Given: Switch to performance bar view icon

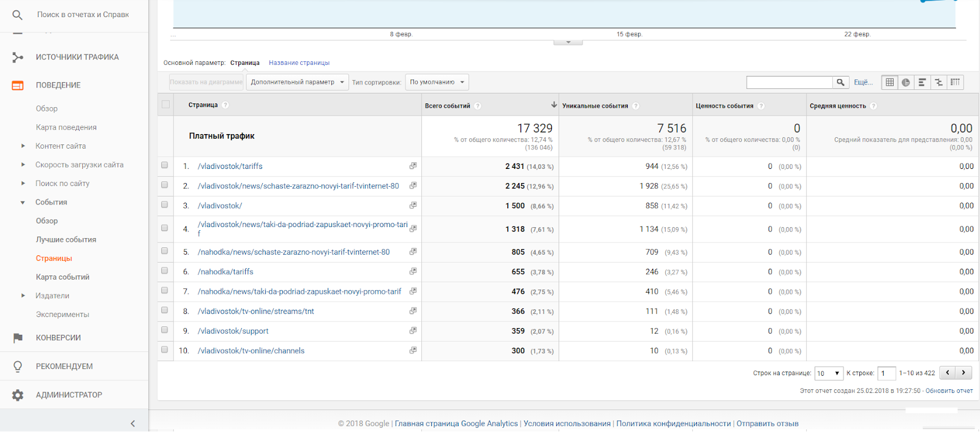Looking at the screenshot, I should [922, 82].
